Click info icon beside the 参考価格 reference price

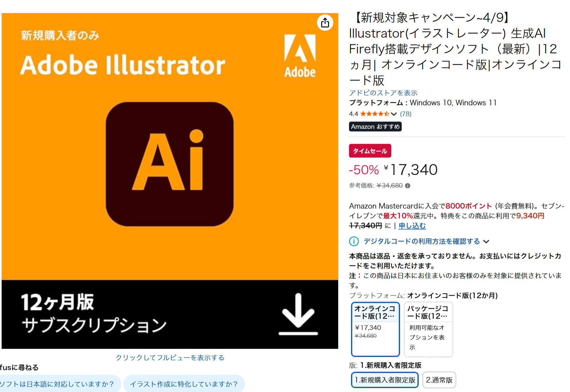408,186
